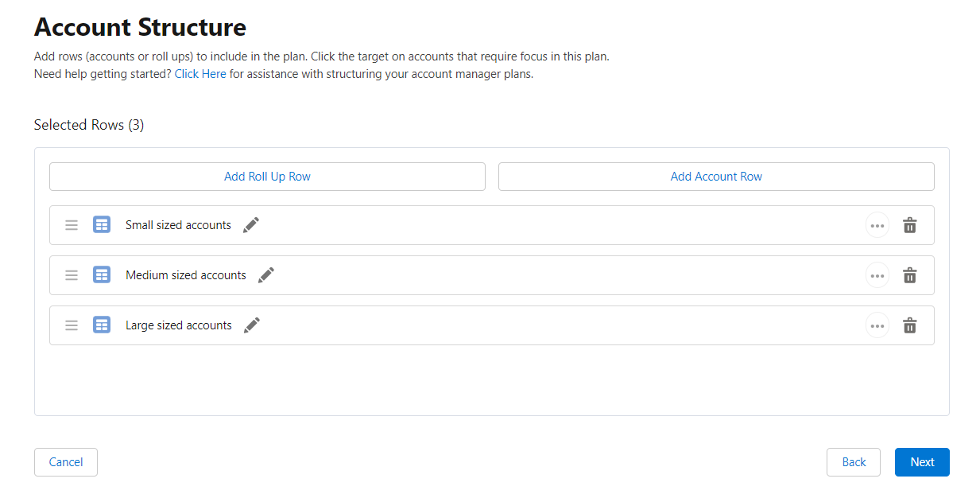Delete the Medium sized accounts row
980x498 pixels.
[910, 275]
